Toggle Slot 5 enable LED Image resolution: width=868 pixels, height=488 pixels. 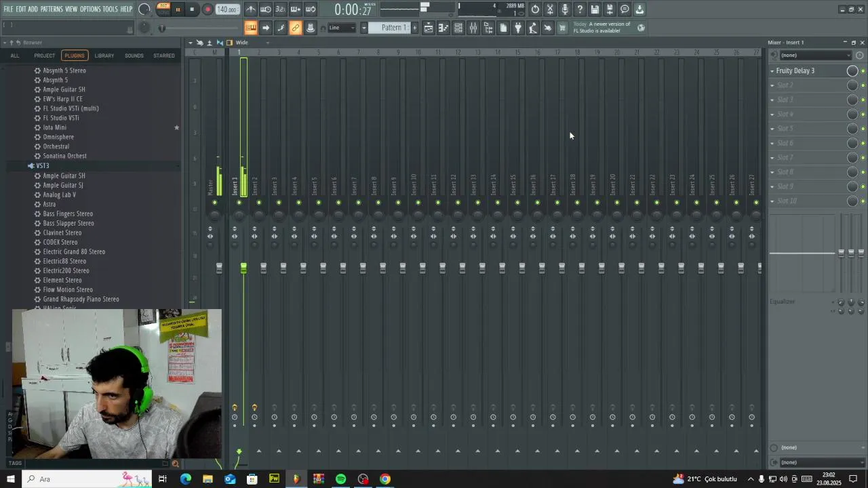(863, 129)
